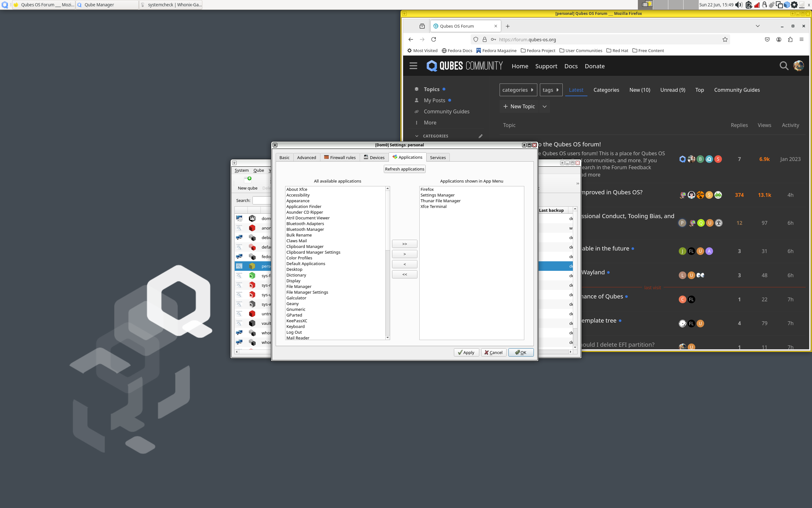
Task: Adjust volume via the speaker tray icon
Action: (x=739, y=5)
